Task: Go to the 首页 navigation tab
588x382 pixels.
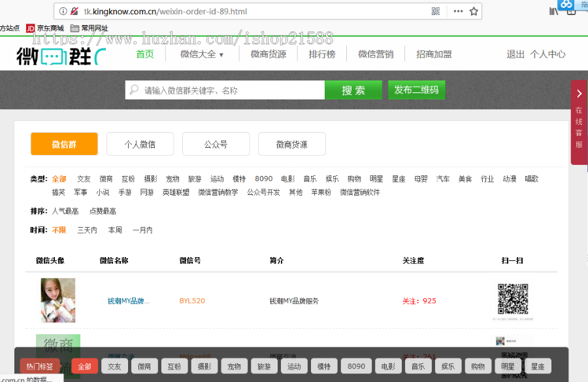Action: (144, 54)
